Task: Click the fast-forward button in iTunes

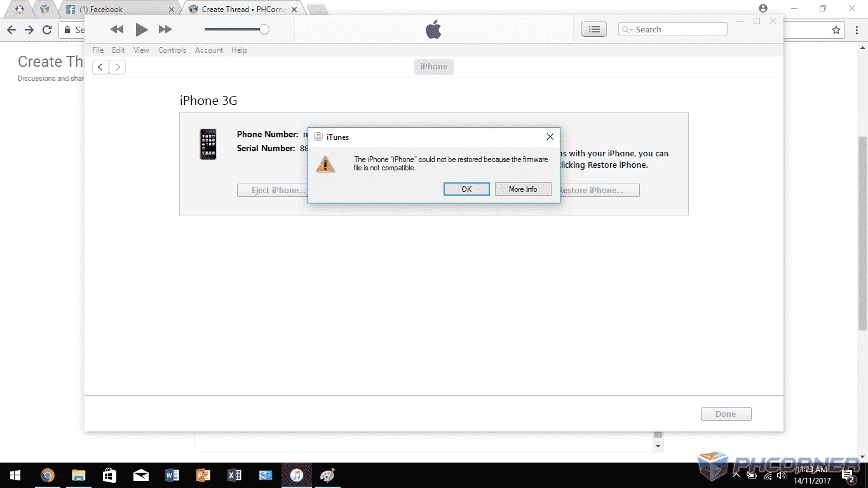Action: point(165,29)
